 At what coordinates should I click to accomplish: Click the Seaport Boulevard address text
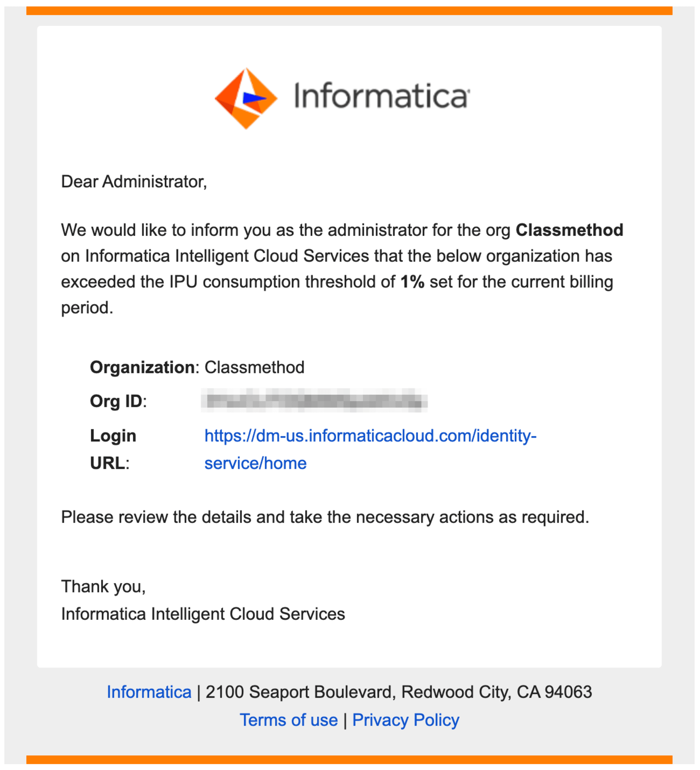pos(399,692)
